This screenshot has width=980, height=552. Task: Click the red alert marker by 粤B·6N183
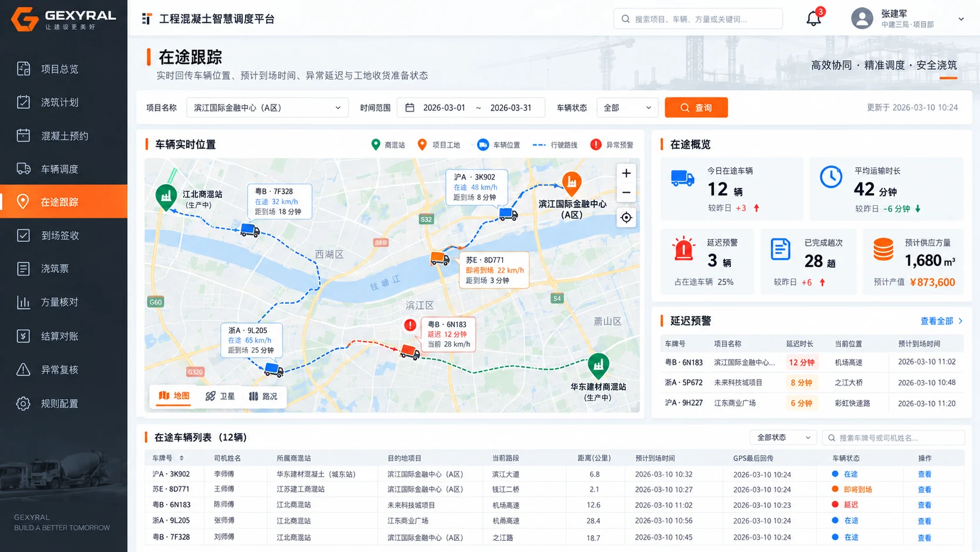pyautogui.click(x=410, y=325)
